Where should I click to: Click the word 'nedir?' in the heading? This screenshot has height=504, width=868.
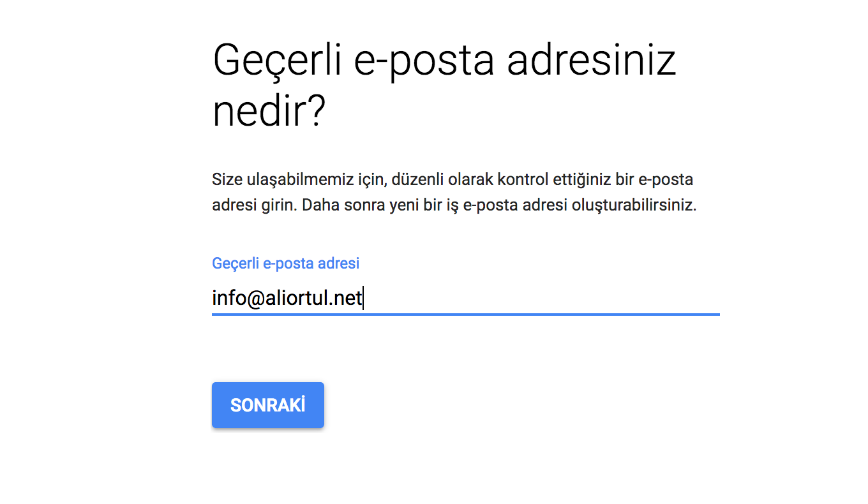269,112
